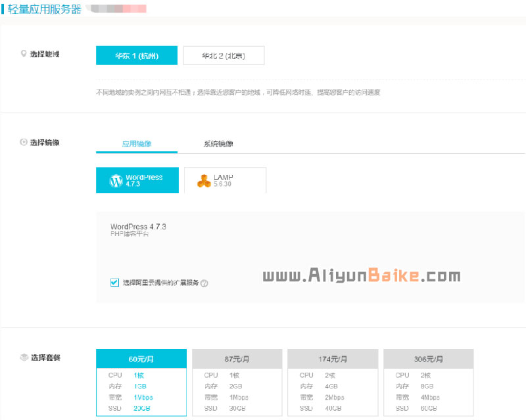526x420 pixels.
Task: Click the layers icon by 选择套餐
Action: (24, 358)
